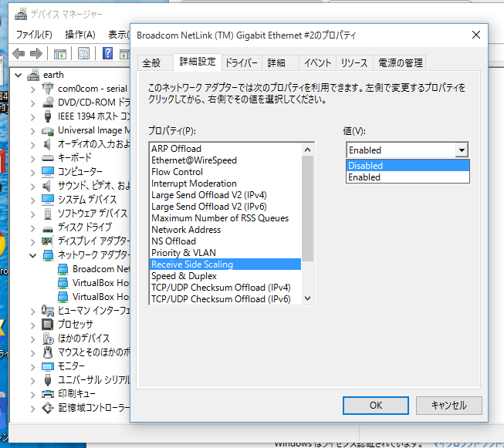504x448 pixels.
Task: Click the ほかのデバイス unknown device icon
Action: 48,339
